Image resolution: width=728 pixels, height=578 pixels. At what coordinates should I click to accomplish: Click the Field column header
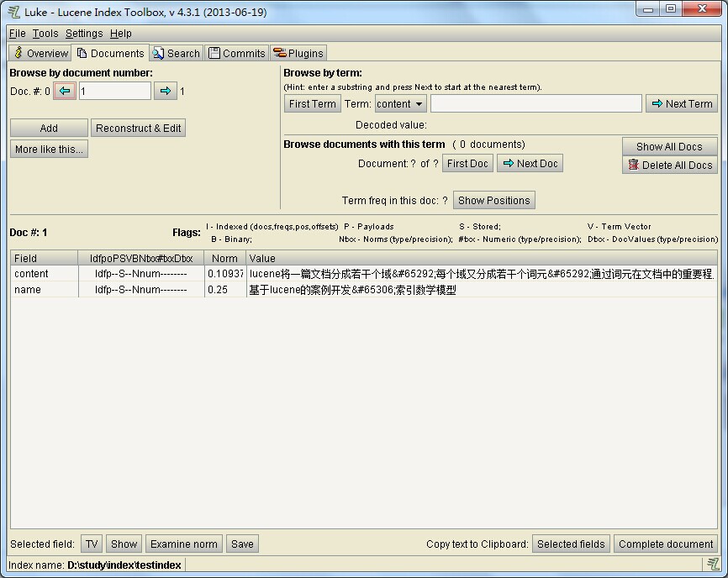tap(44, 259)
